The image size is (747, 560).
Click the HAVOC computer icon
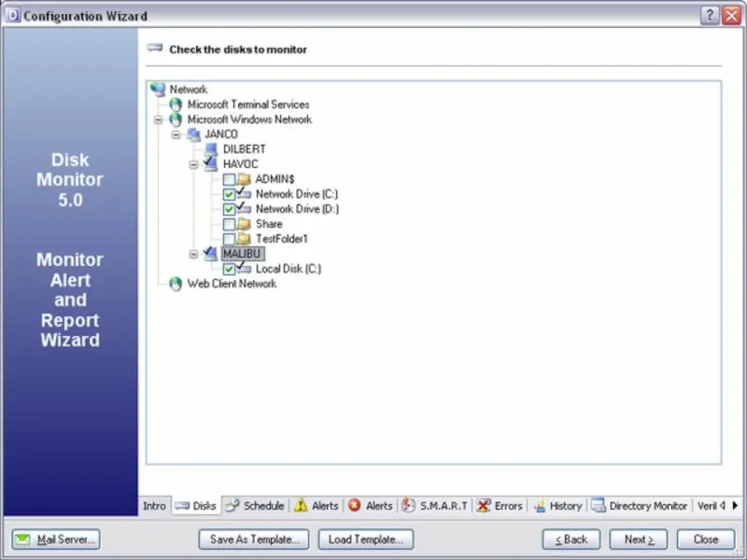point(211,164)
